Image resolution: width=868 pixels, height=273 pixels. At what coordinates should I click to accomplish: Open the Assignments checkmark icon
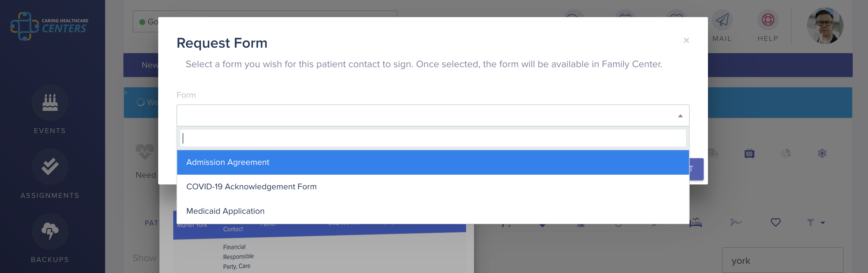click(x=50, y=167)
